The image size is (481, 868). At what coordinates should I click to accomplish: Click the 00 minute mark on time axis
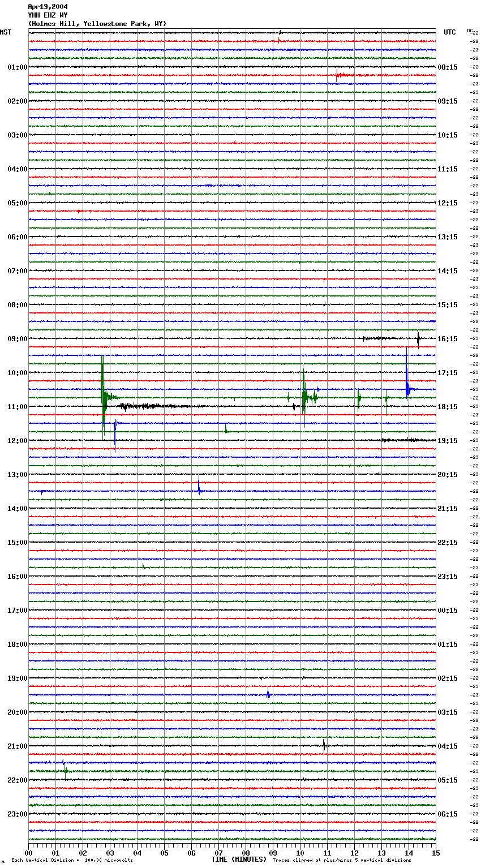pyautogui.click(x=28, y=853)
